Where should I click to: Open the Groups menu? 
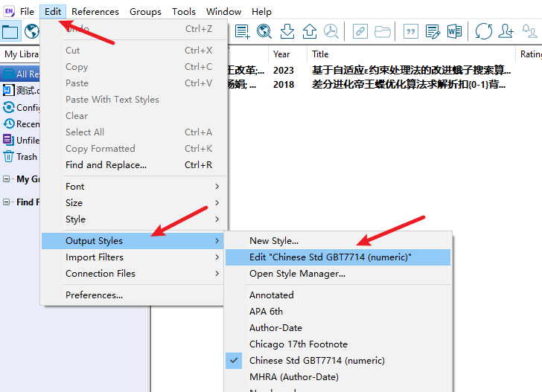(145, 12)
